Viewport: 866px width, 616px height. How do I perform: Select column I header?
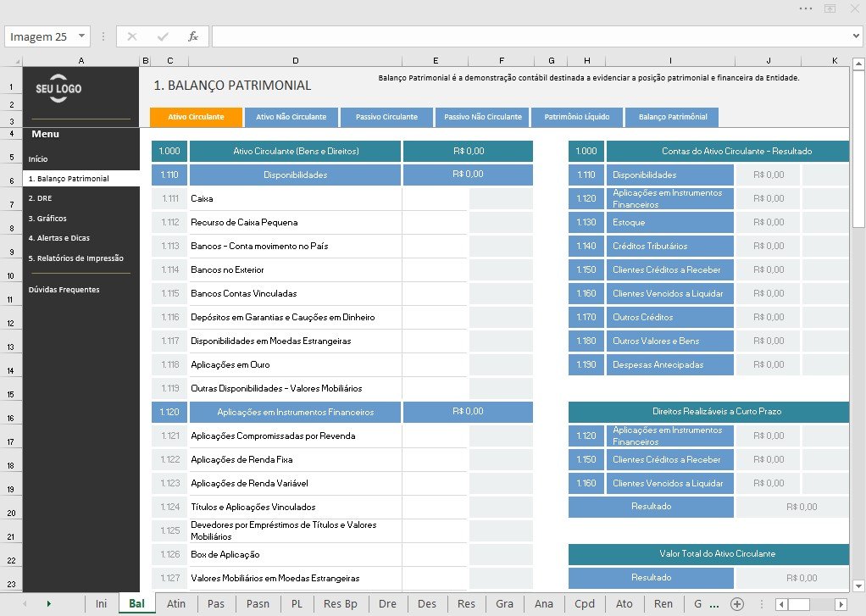point(670,61)
